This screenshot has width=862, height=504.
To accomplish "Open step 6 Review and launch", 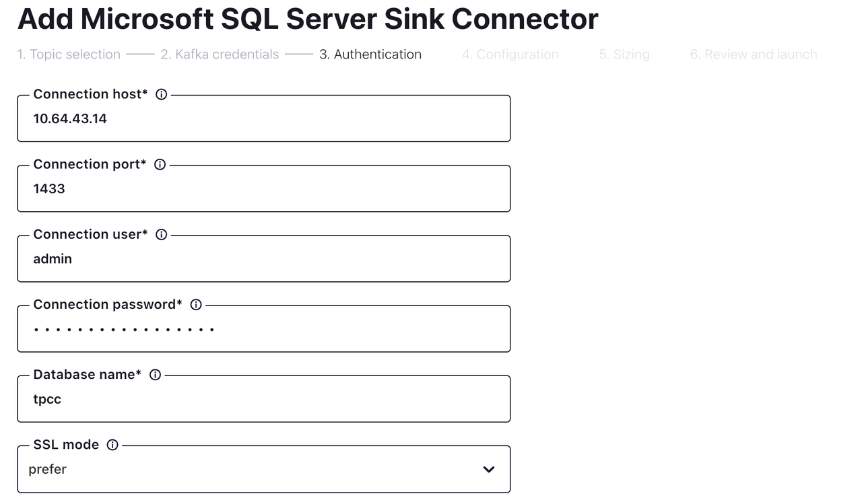I will coord(753,55).
